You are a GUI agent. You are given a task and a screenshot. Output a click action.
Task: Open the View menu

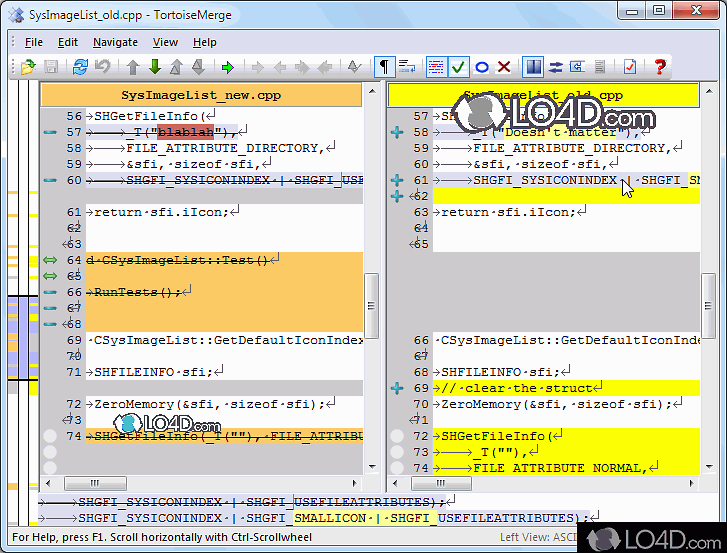[x=165, y=42]
